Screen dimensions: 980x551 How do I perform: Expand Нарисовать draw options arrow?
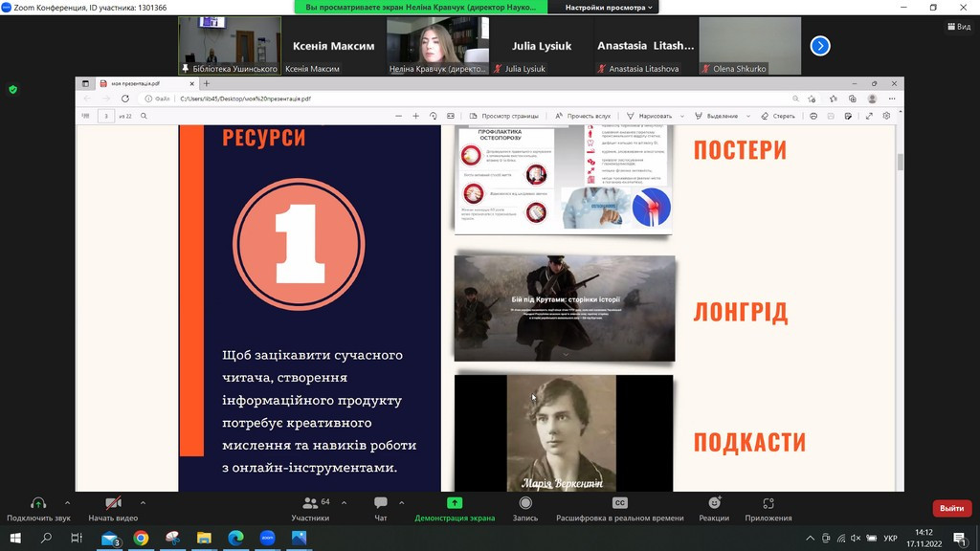681,116
